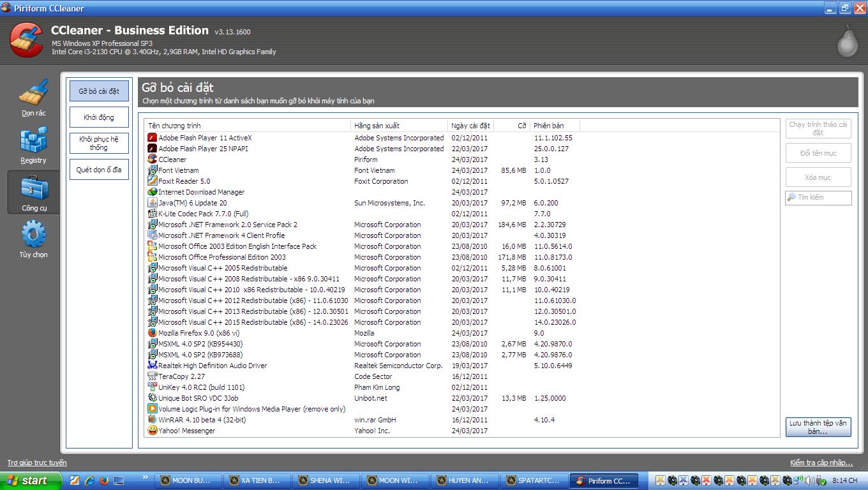This screenshot has height=490, width=868.
Task: Click Trợ giúp trực tuyến link
Action: pyautogui.click(x=37, y=463)
